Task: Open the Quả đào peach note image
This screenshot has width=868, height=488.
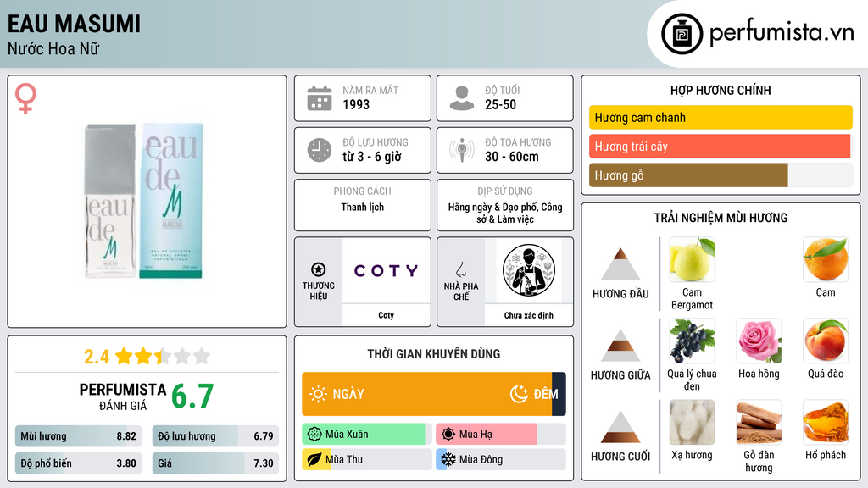Action: [x=826, y=341]
